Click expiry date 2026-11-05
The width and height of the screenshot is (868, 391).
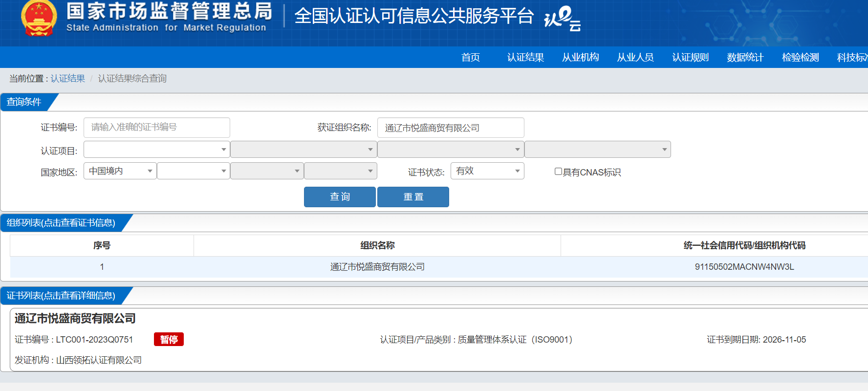click(784, 340)
